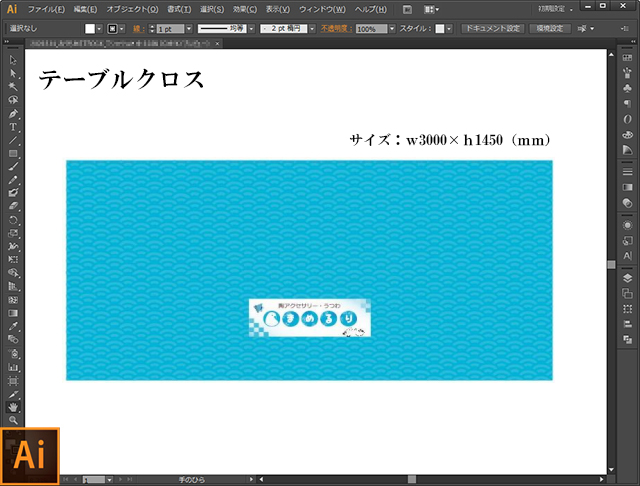Select the Direct Selection tool
The height and width of the screenshot is (486, 640).
click(x=13, y=74)
